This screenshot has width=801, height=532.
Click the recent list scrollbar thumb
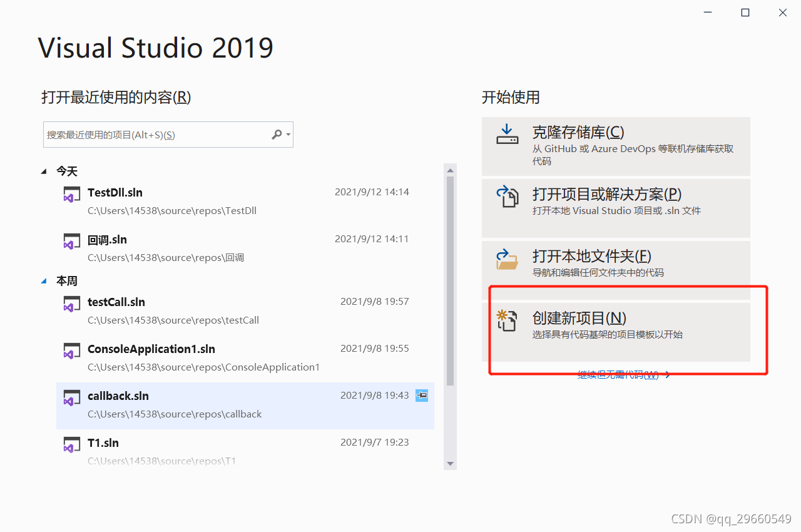point(450,281)
